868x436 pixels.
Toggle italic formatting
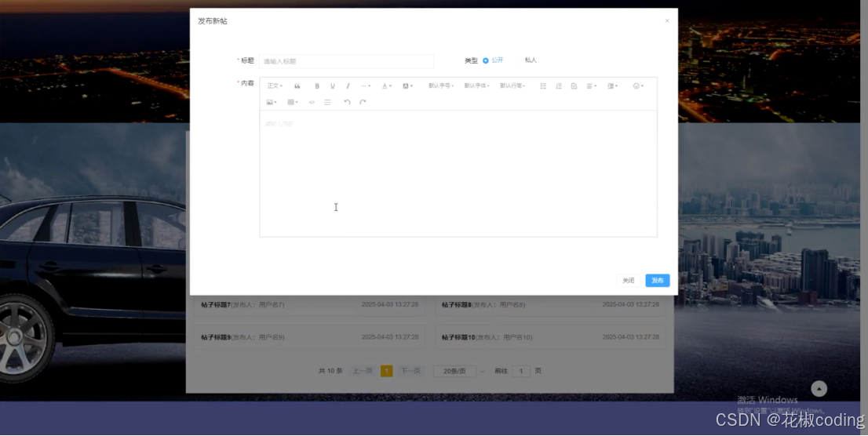(348, 85)
